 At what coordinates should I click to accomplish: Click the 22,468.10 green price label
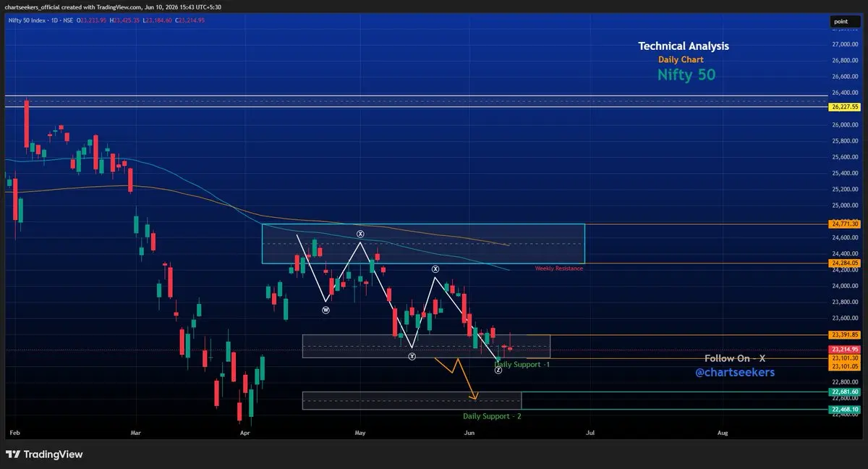tap(845, 409)
